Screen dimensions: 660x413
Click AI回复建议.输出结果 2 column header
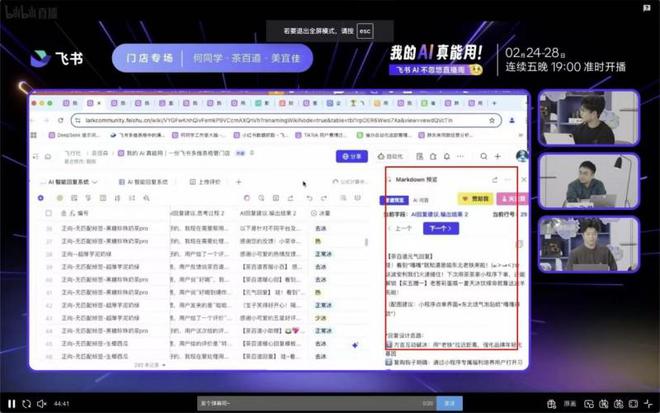(268, 213)
